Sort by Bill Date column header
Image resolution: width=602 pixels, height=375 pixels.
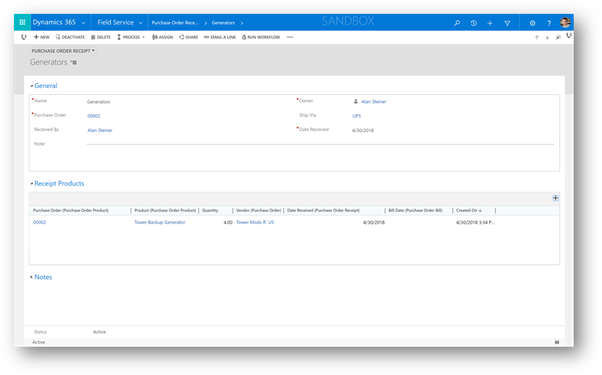pos(415,210)
